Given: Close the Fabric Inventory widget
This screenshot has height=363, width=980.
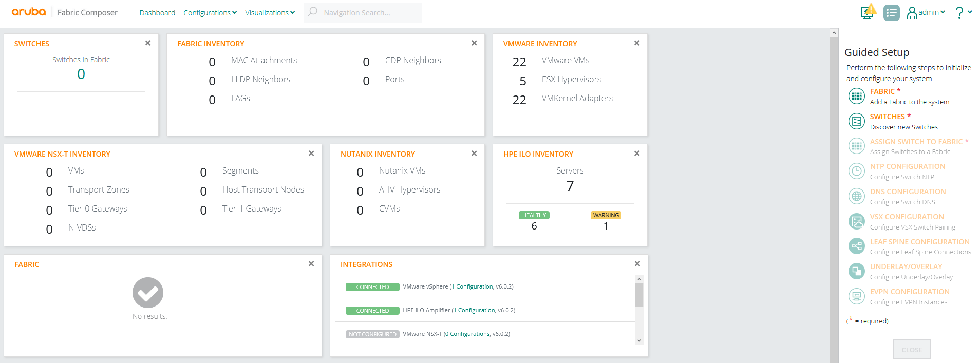Looking at the screenshot, I should (474, 43).
